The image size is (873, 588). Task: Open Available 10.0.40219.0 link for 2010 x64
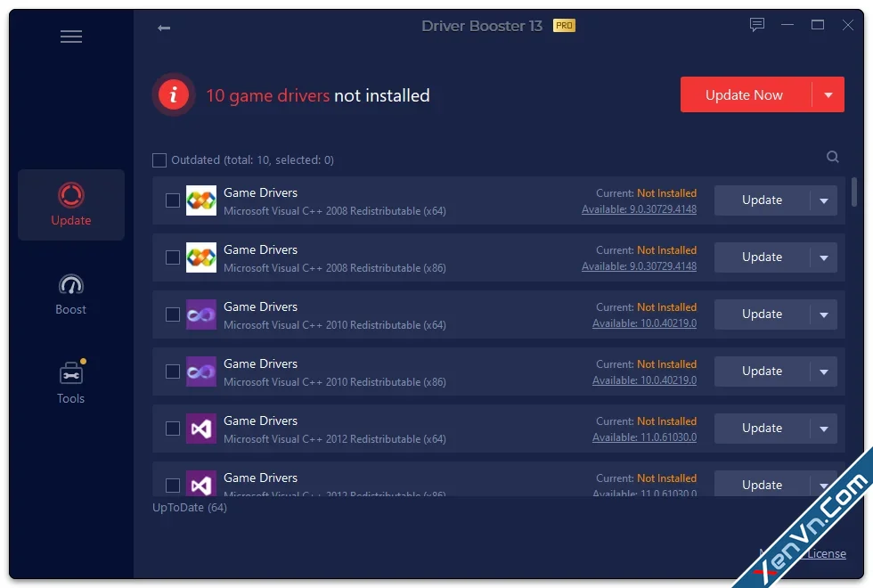(644, 323)
